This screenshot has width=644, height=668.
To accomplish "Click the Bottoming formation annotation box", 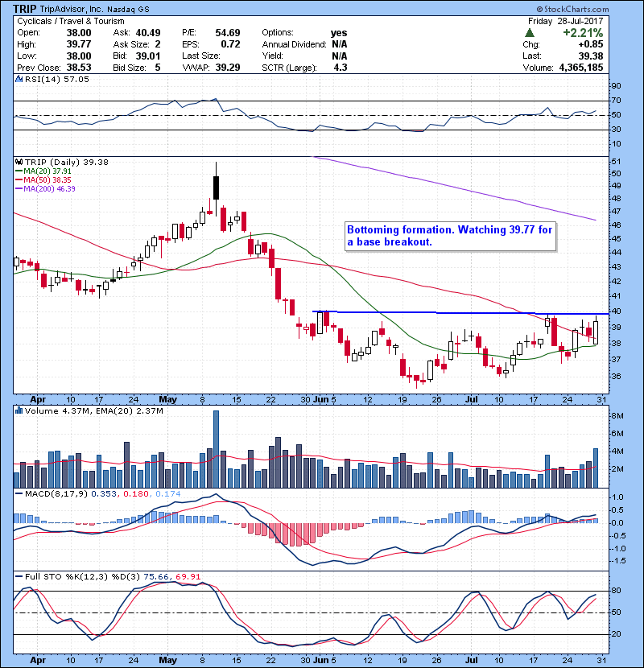I will [450, 236].
